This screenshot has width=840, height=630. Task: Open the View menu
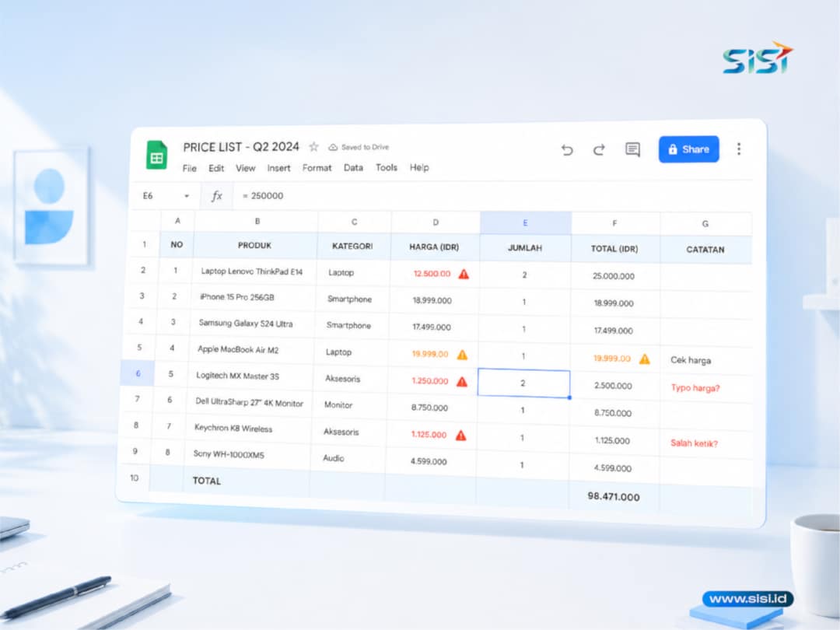tap(245, 168)
